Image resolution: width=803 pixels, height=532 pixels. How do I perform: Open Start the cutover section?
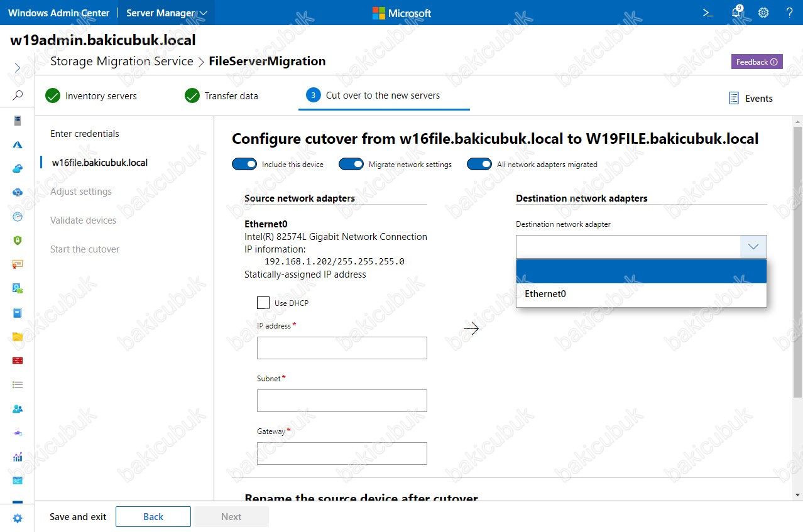[x=85, y=249]
